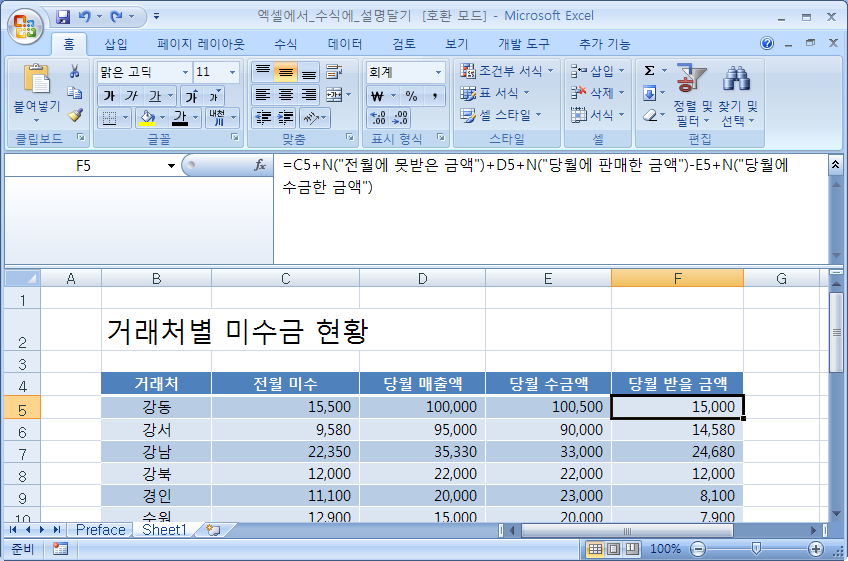Apply font color with the 가 icon

180,117
